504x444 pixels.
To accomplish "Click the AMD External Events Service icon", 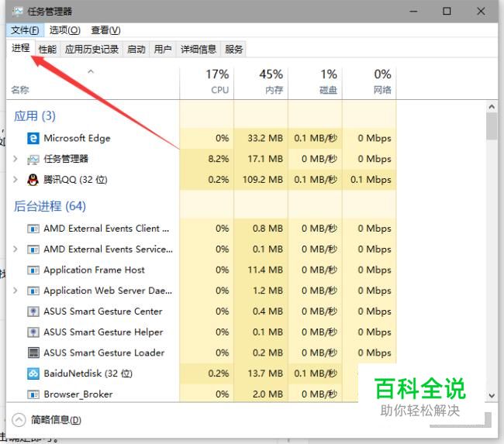I will 33,250.
